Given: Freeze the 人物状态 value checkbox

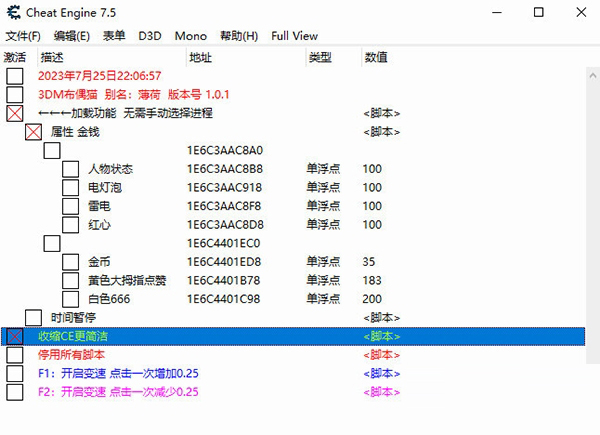Looking at the screenshot, I should point(70,169).
